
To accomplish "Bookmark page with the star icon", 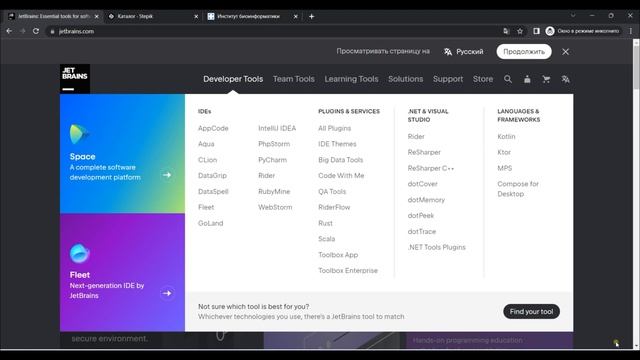I will click(520, 31).
